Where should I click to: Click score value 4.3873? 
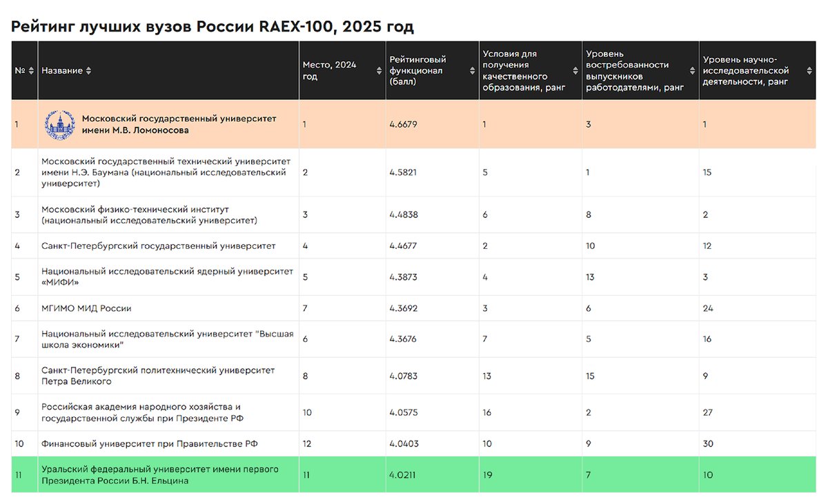coord(404,276)
